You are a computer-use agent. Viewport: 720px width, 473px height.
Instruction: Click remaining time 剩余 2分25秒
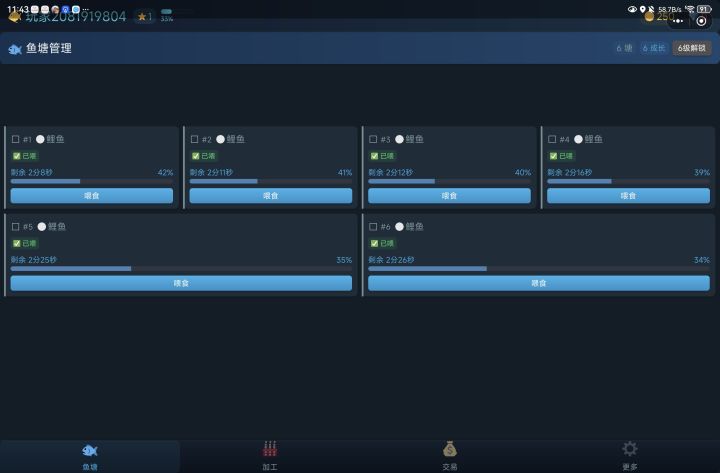pyautogui.click(x=34, y=260)
